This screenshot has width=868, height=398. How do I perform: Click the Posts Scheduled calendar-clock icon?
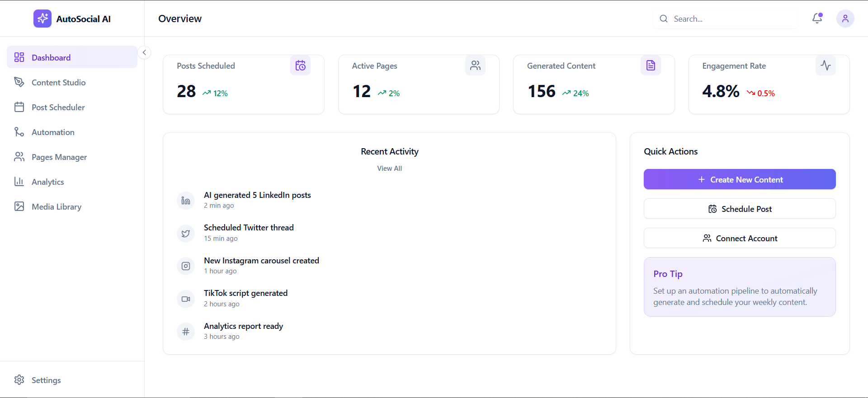click(300, 66)
